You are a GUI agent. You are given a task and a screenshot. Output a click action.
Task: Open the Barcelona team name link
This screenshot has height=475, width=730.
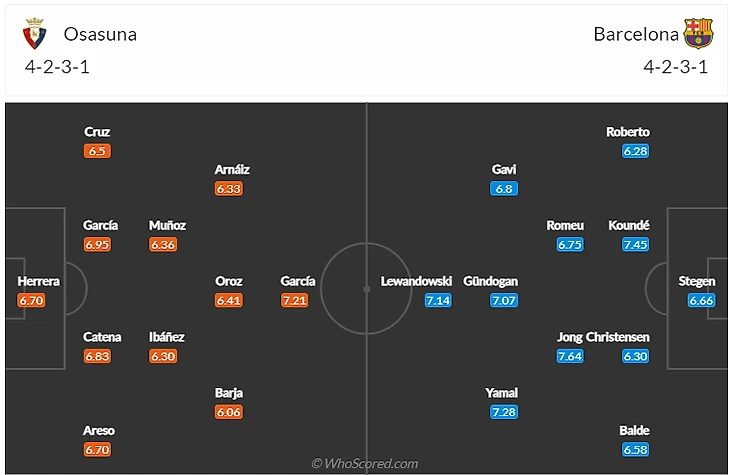(x=636, y=34)
